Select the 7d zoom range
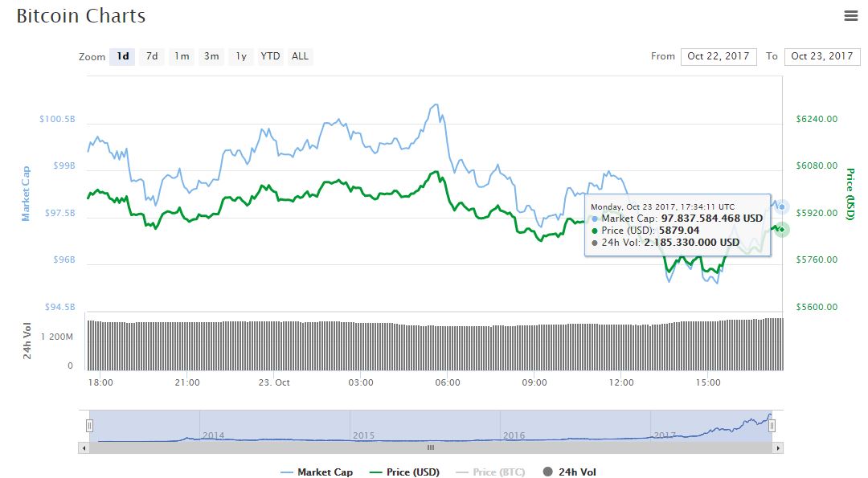 coord(152,56)
